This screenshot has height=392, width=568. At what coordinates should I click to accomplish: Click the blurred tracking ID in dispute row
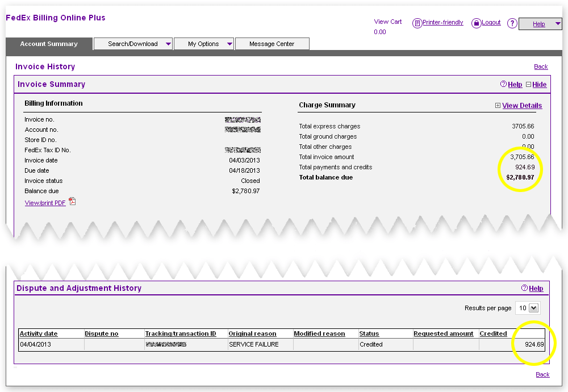click(x=166, y=344)
